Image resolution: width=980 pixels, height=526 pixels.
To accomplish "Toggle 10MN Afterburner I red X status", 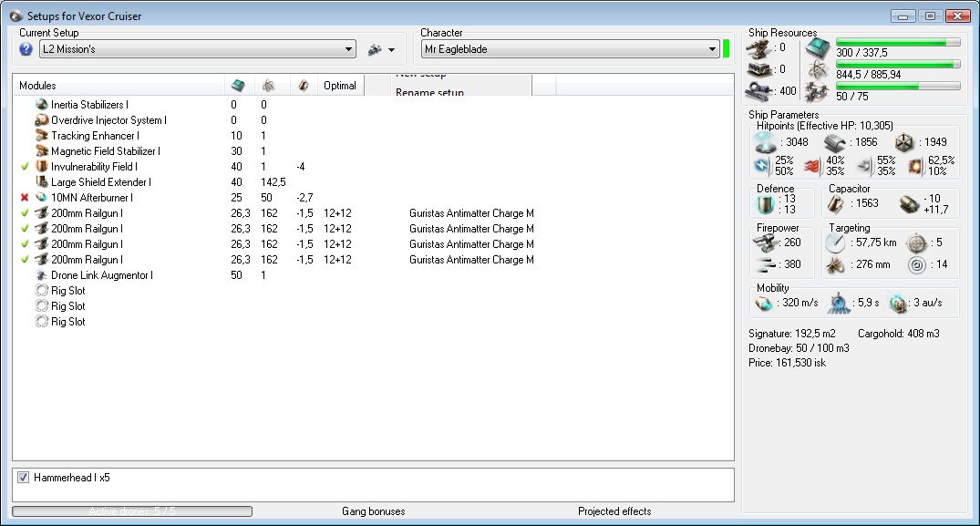I will point(25,198).
